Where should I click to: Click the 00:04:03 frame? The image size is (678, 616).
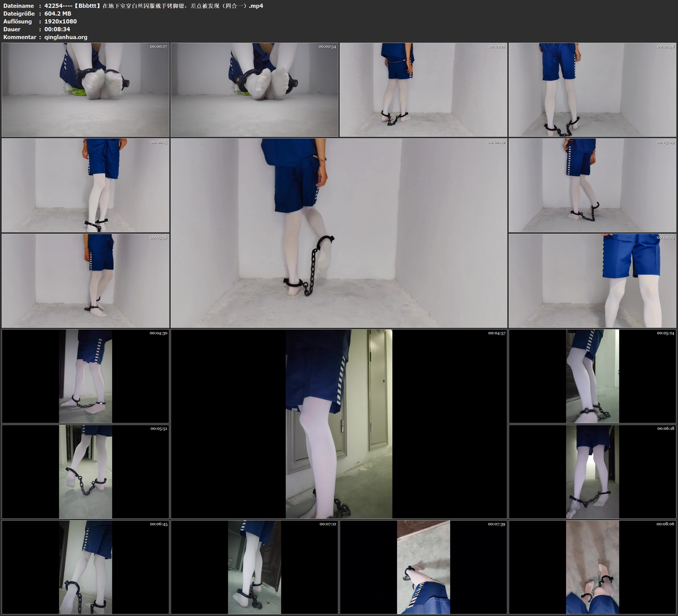592,281
